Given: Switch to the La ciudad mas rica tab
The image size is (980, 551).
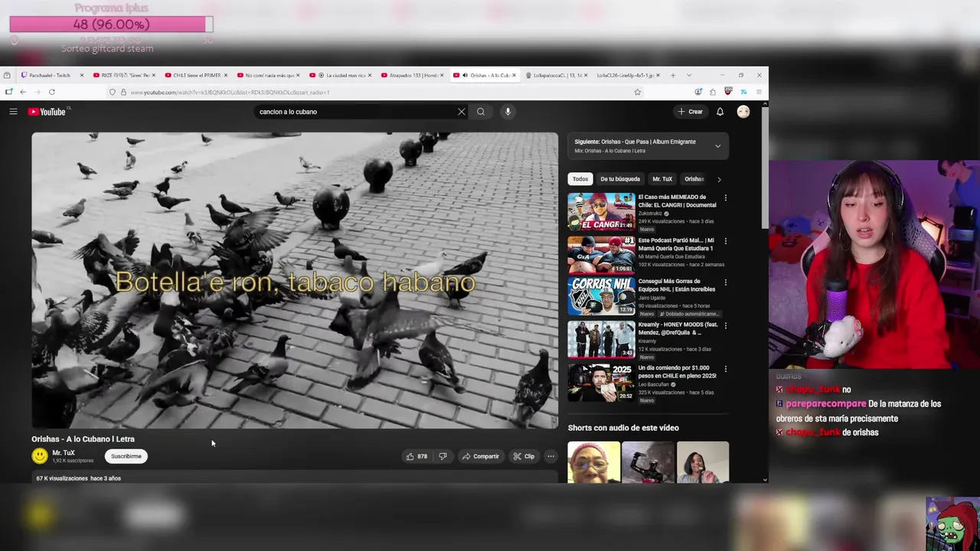Looking at the screenshot, I should (340, 75).
